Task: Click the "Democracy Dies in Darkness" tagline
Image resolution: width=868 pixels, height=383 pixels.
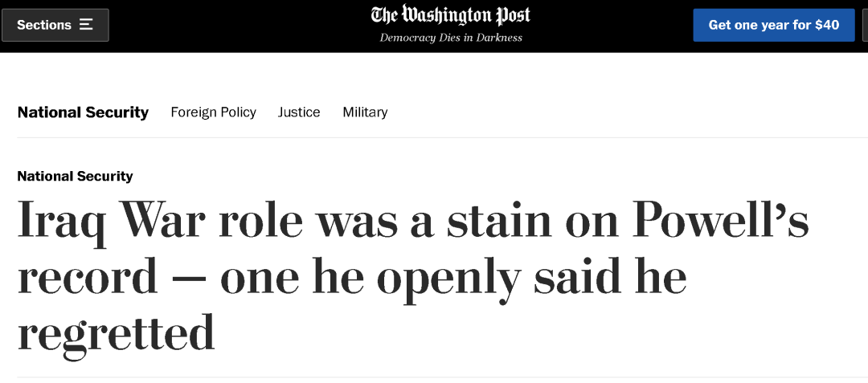Action: coord(451,38)
